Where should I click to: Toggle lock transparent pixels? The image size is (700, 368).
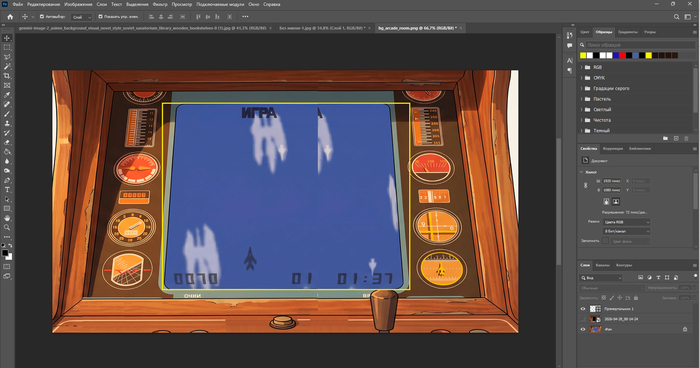[604, 297]
